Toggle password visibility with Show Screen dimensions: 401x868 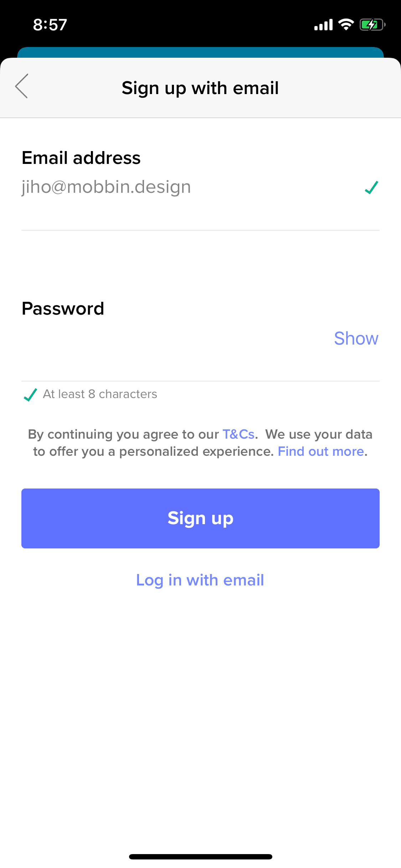click(356, 338)
